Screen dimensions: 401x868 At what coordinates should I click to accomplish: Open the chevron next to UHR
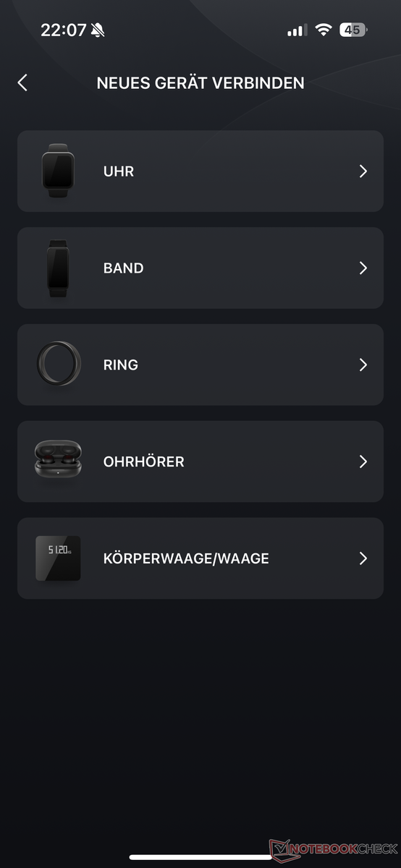[x=363, y=171]
